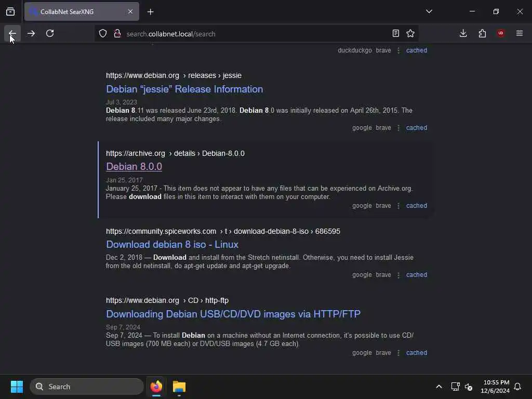The height and width of the screenshot is (399, 532).
Task: List all tabs with the chevron
Action: (x=429, y=11)
